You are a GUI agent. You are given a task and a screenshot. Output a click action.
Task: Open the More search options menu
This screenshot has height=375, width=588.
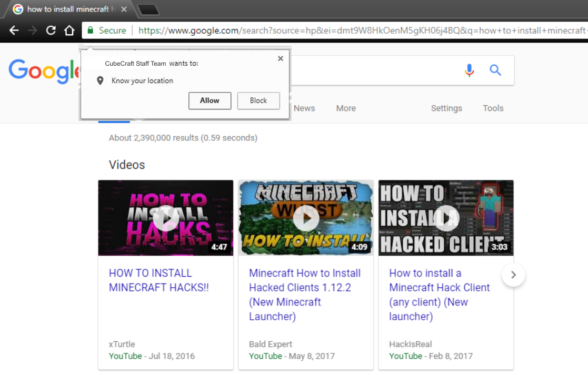click(x=346, y=108)
